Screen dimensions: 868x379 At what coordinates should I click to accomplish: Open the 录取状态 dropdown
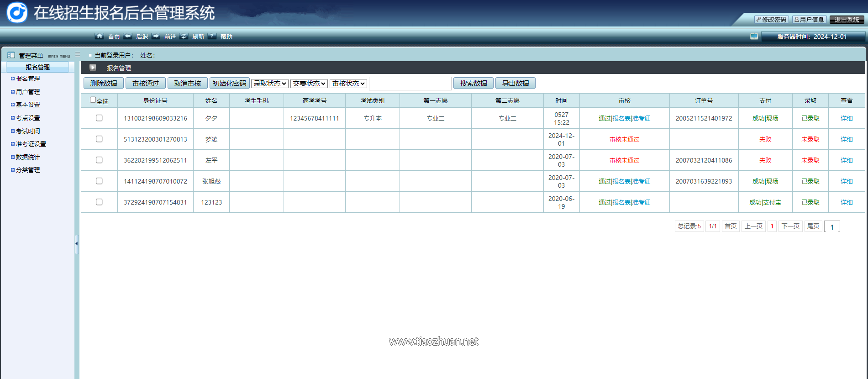click(270, 84)
